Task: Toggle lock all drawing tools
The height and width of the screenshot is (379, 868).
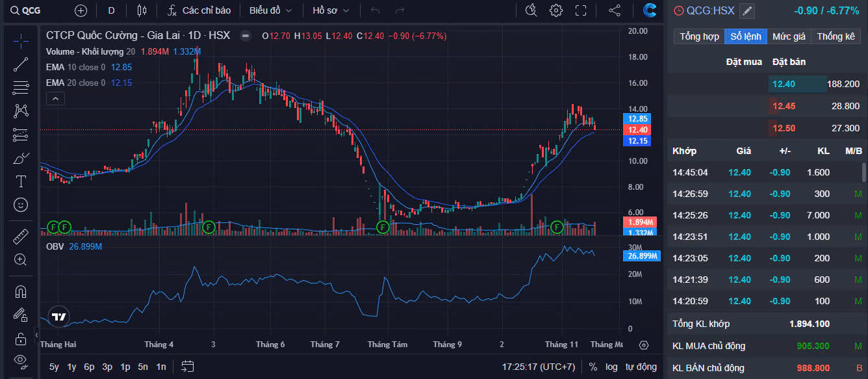Action: pos(21,338)
